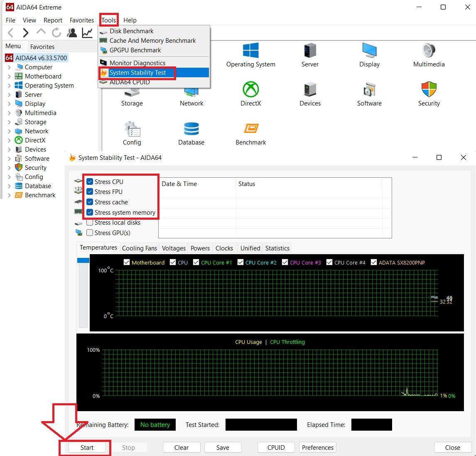
Task: Click the Up level arrow toolbar icon
Action: coord(41,32)
